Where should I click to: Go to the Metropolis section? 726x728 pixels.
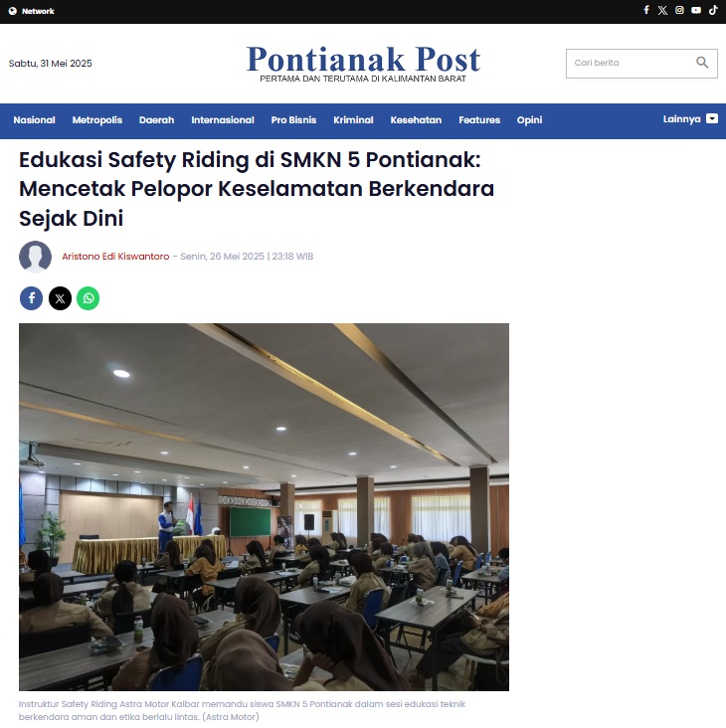pos(97,119)
